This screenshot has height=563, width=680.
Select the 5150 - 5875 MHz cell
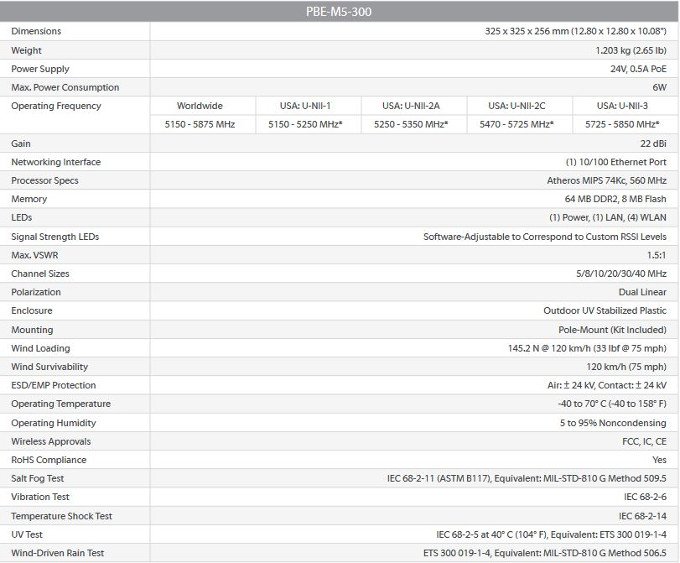(x=199, y=124)
